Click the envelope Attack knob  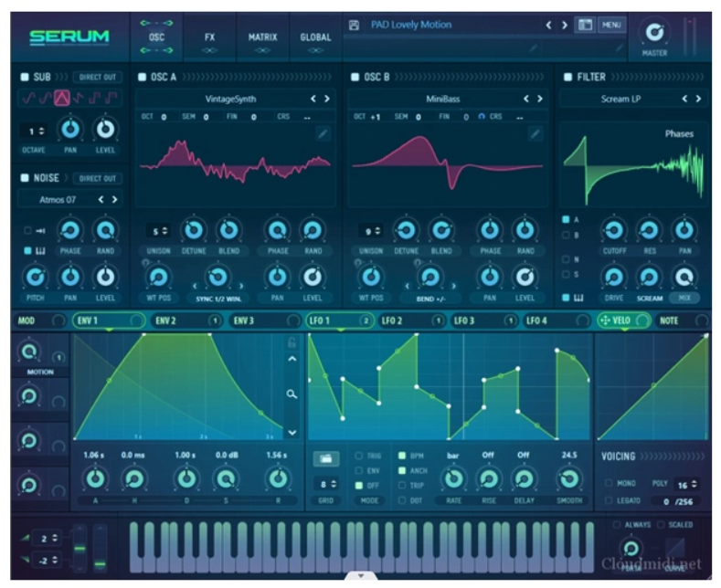(x=95, y=478)
